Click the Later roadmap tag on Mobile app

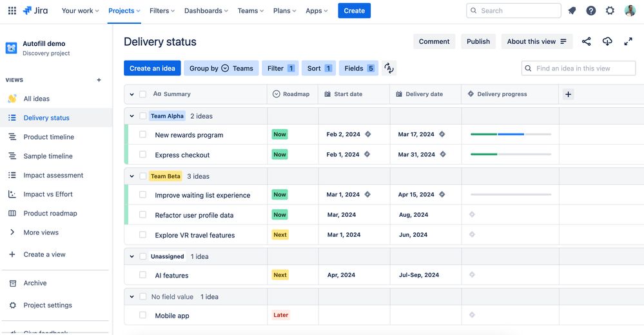pyautogui.click(x=281, y=315)
